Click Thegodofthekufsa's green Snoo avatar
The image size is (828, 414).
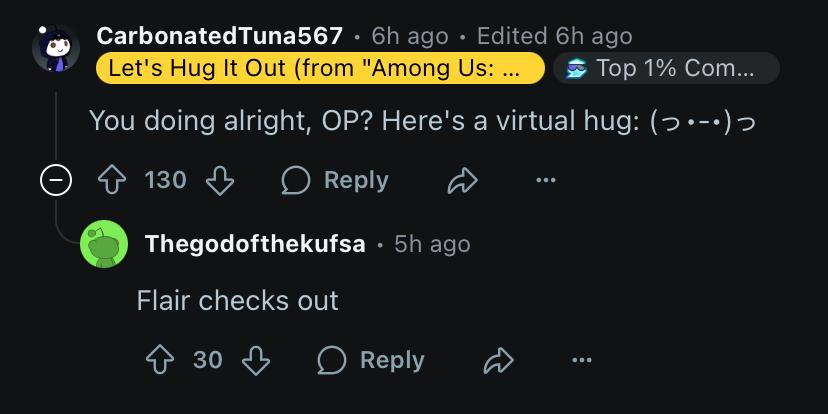pos(104,244)
